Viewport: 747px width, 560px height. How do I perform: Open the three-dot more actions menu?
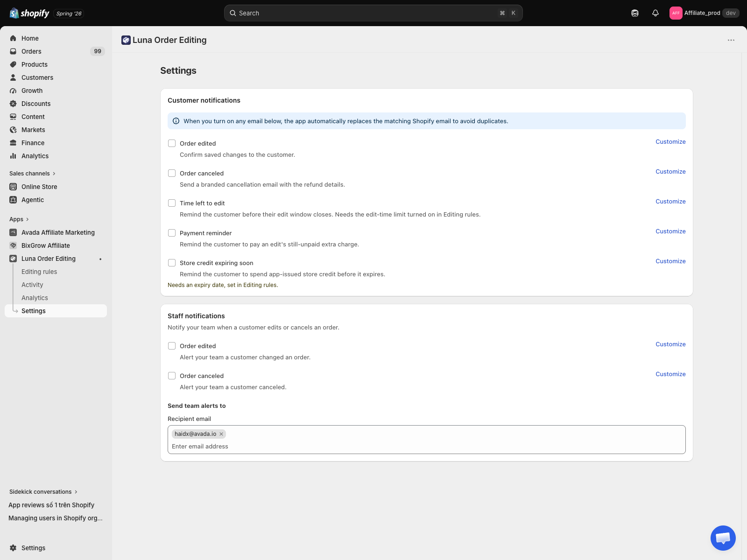pos(731,40)
